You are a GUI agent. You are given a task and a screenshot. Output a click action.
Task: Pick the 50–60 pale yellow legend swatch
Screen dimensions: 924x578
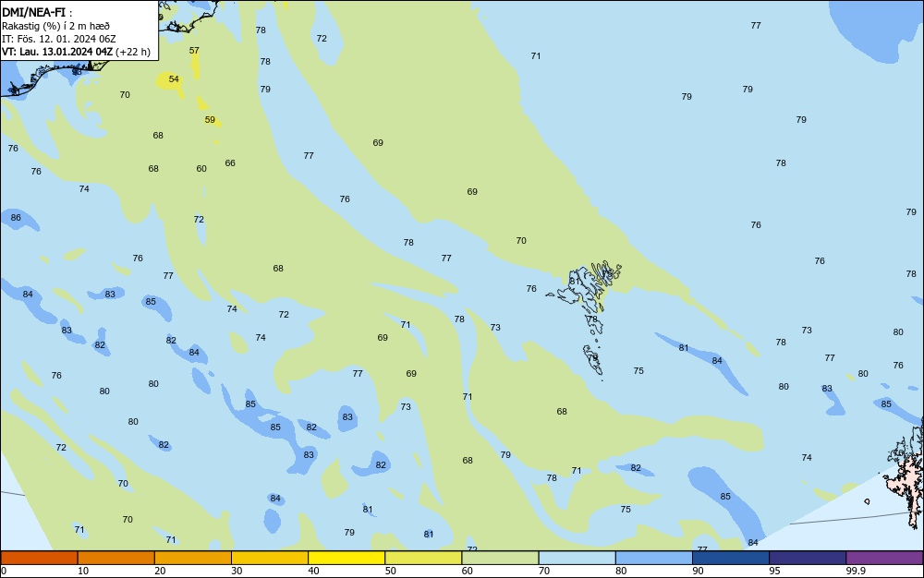(423, 558)
